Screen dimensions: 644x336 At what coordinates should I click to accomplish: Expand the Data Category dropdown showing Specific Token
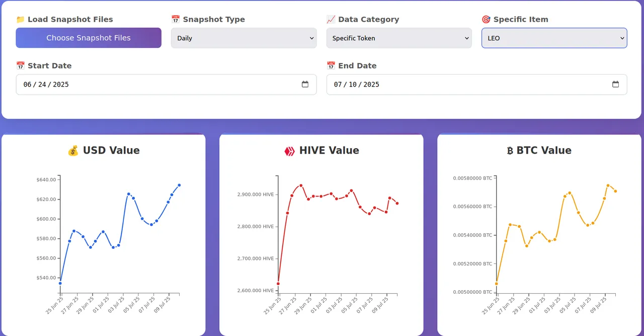pos(399,38)
